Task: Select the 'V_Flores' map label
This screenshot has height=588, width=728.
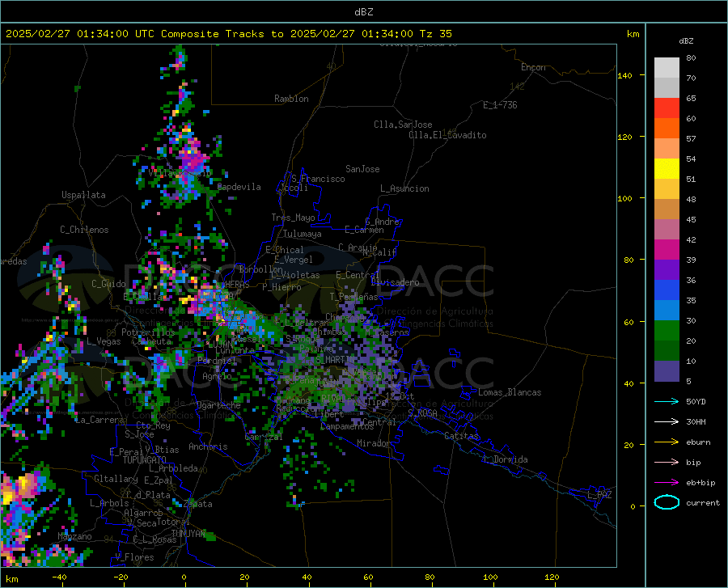Action: click(x=134, y=557)
